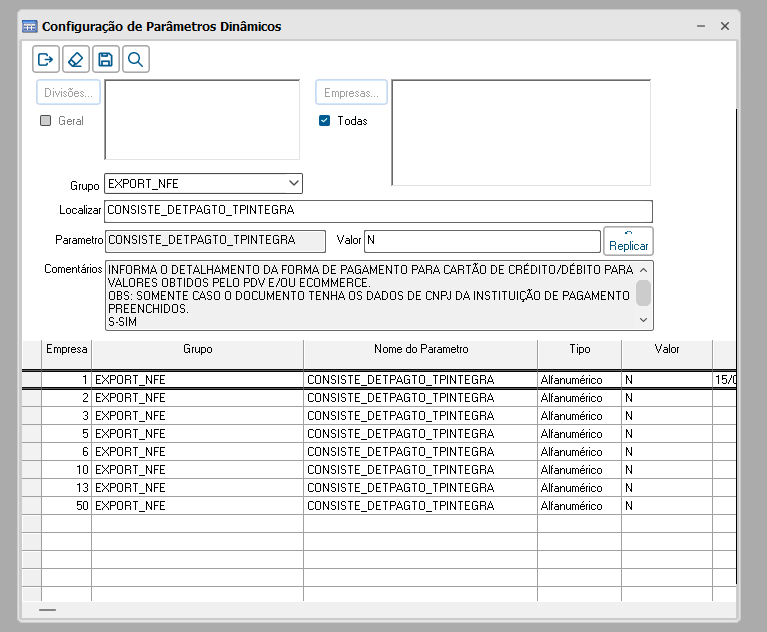
Task: Click the Comentários scrollbar thumb
Action: click(644, 293)
